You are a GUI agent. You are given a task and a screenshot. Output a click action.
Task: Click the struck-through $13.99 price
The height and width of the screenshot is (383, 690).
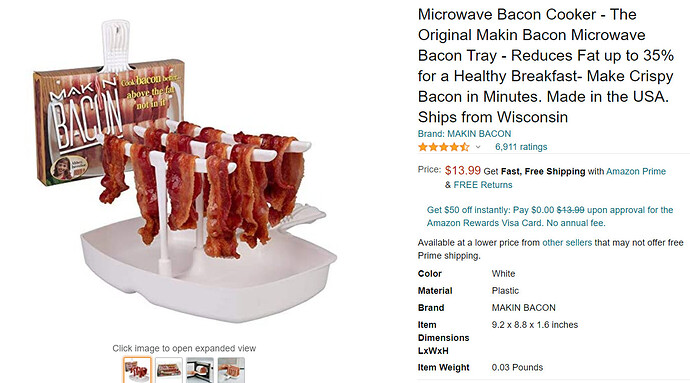(x=570, y=210)
